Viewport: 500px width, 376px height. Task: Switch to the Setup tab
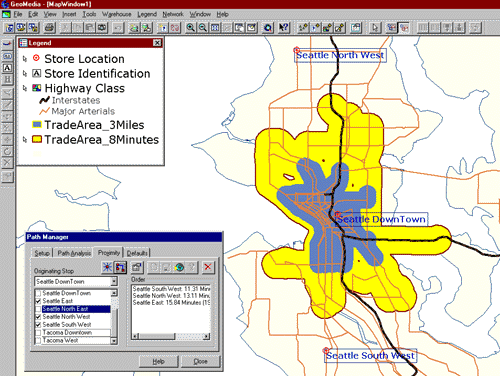coord(42,253)
